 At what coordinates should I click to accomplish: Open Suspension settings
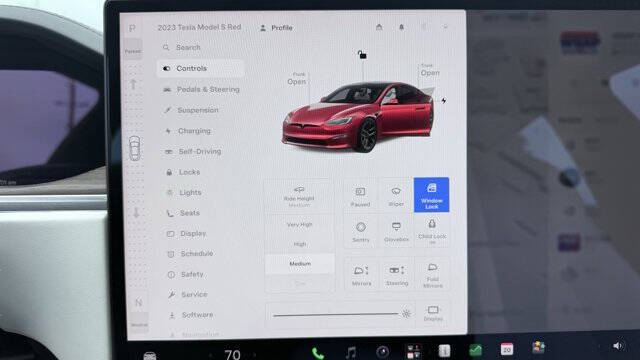[x=191, y=110]
